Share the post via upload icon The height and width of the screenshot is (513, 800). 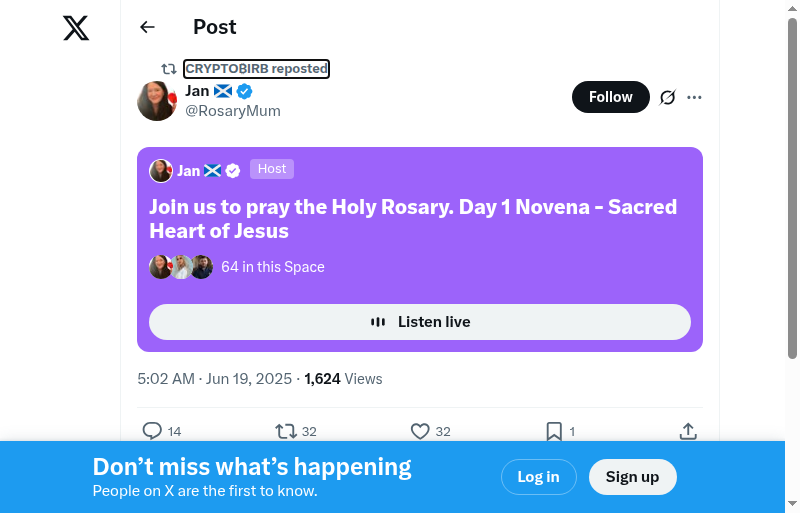[688, 431]
